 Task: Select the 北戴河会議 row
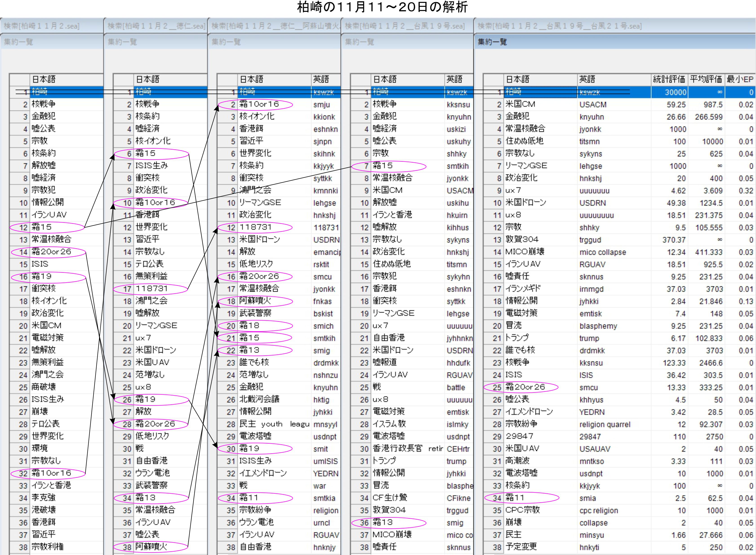259,399
